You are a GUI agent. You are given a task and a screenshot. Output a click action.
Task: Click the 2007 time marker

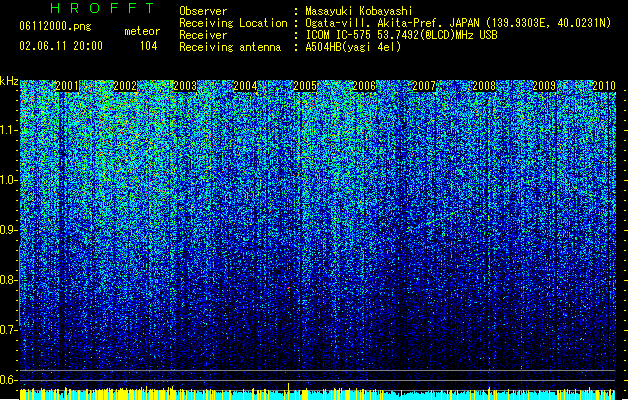(424, 86)
